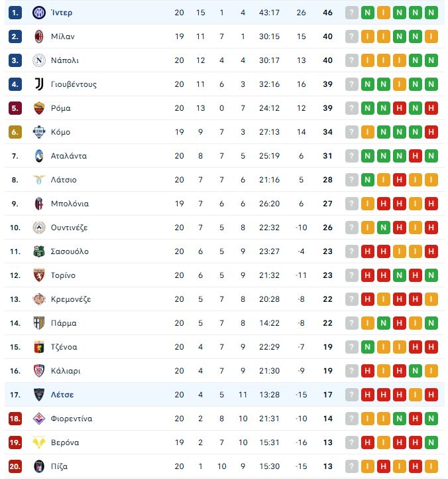448x479 pixels.
Task: Click the Lazio club crest icon
Action: tap(38, 180)
